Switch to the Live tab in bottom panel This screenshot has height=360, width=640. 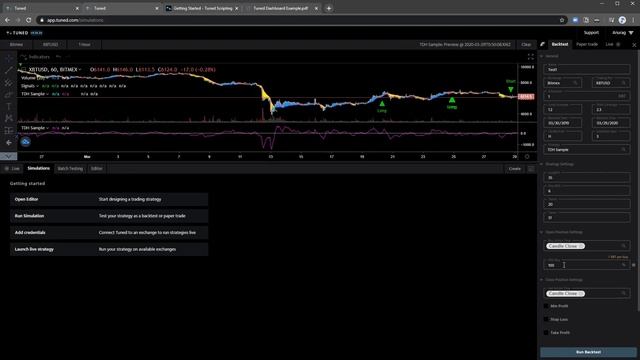12,169
